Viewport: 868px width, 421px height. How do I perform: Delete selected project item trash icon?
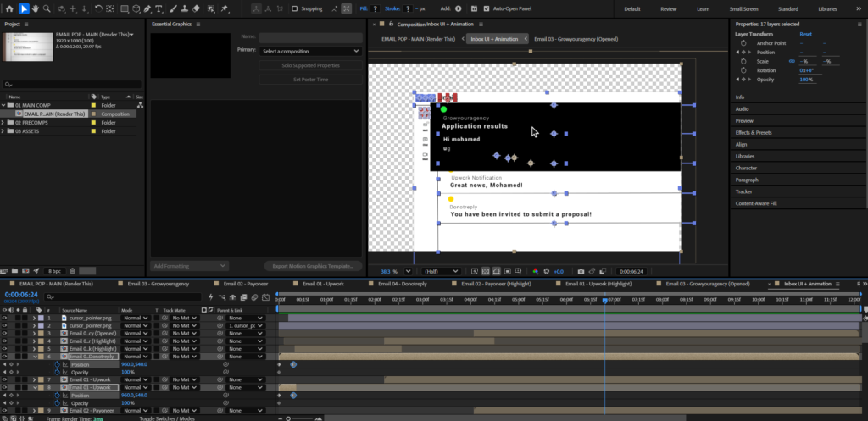coord(73,271)
